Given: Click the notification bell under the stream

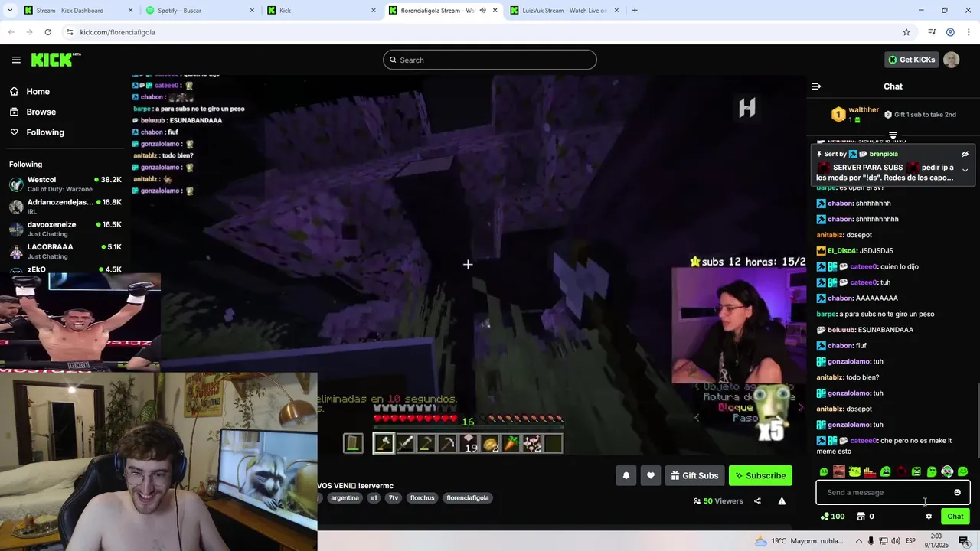Looking at the screenshot, I should point(626,475).
